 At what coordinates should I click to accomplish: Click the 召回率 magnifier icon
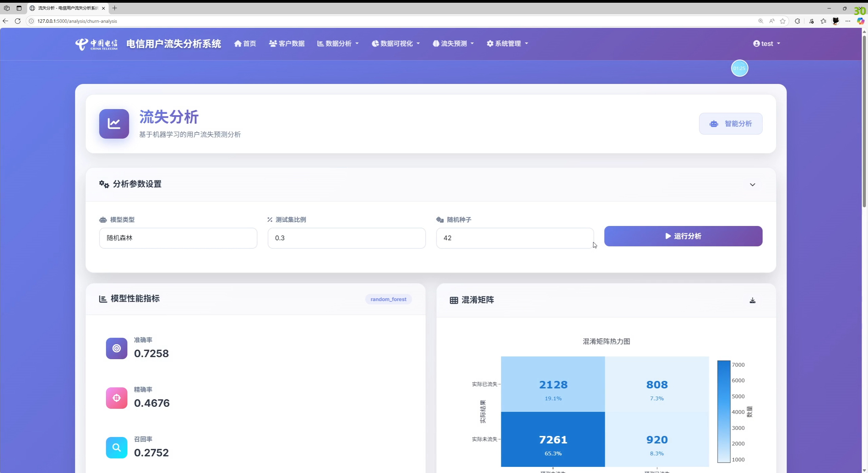tap(116, 448)
